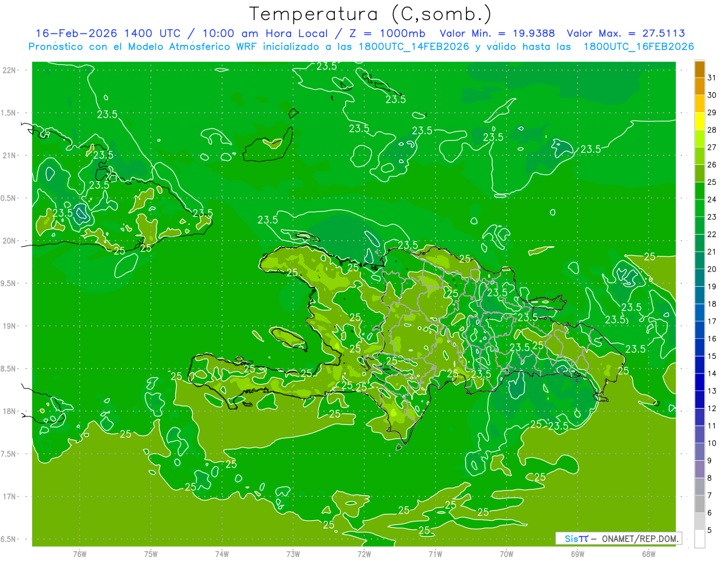Click the color scale label 5
This screenshot has width=728, height=562.
tap(710, 530)
